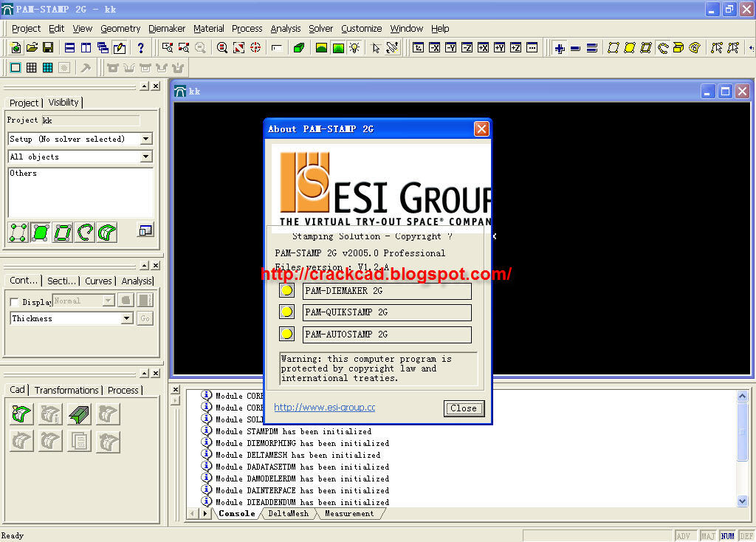The height and width of the screenshot is (542, 756).
Task: Toggle yellow indicator beside PAM-DIEMAKER 2G
Action: point(287,290)
